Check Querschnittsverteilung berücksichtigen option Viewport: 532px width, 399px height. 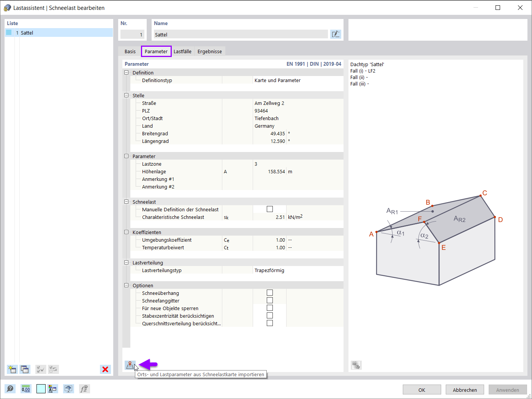(x=270, y=323)
